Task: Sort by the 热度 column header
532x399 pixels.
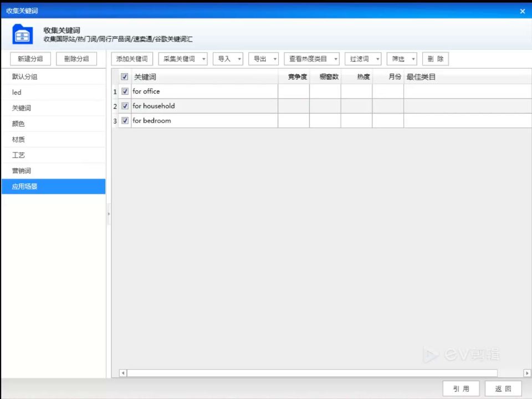Action: (356, 76)
